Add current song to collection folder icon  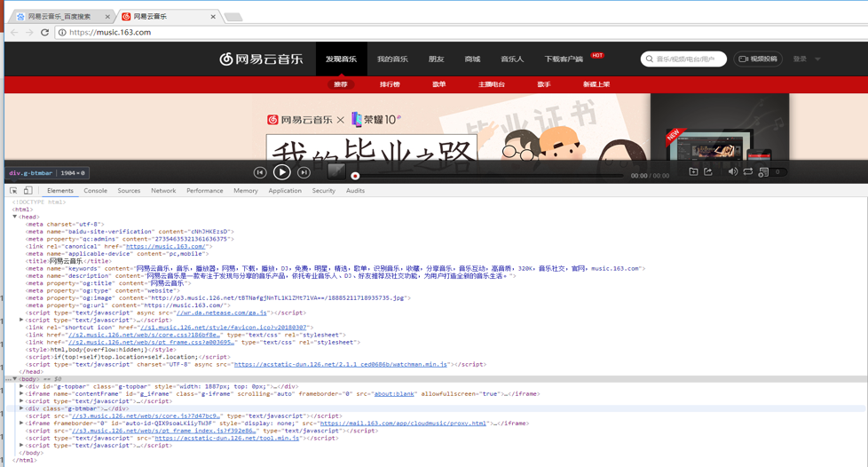(x=693, y=171)
